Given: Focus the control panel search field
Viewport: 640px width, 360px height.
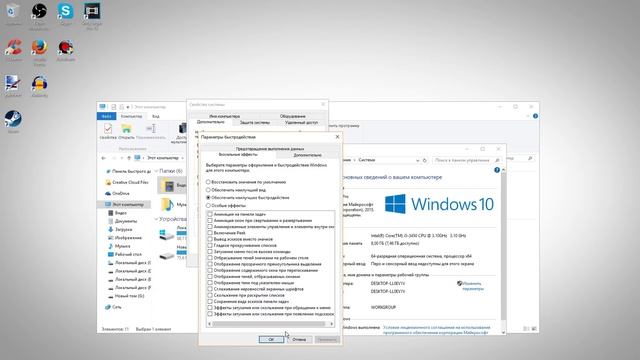Looking at the screenshot, I should tap(467, 160).
